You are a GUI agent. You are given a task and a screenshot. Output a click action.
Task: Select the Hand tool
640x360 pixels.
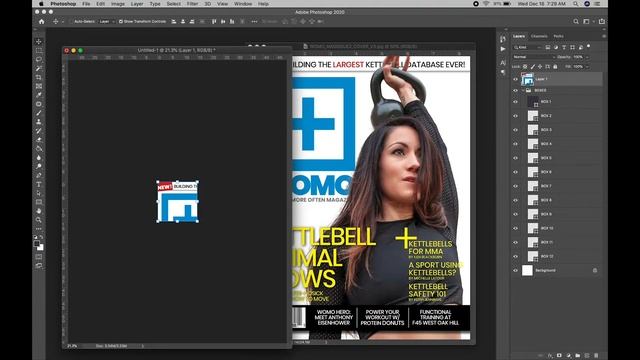[x=39, y=211]
